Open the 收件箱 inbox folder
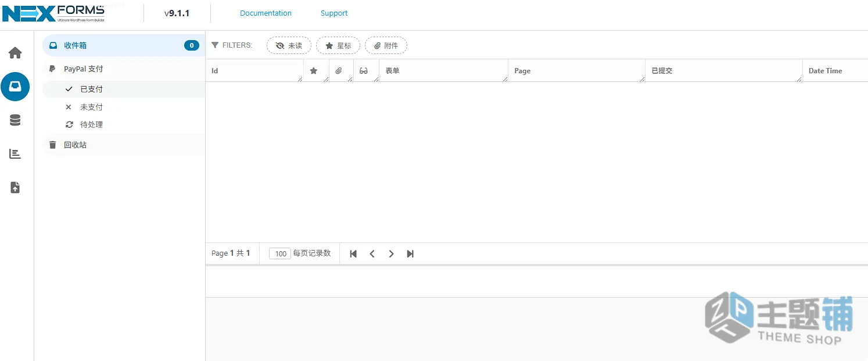 tap(123, 45)
